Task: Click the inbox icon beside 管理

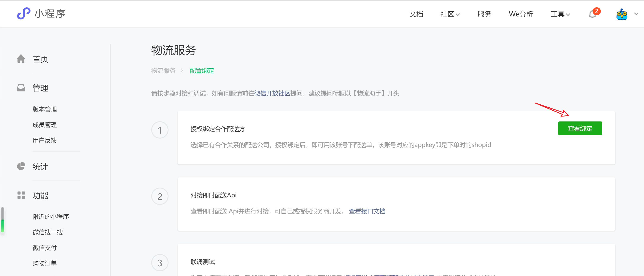Action: (21, 88)
